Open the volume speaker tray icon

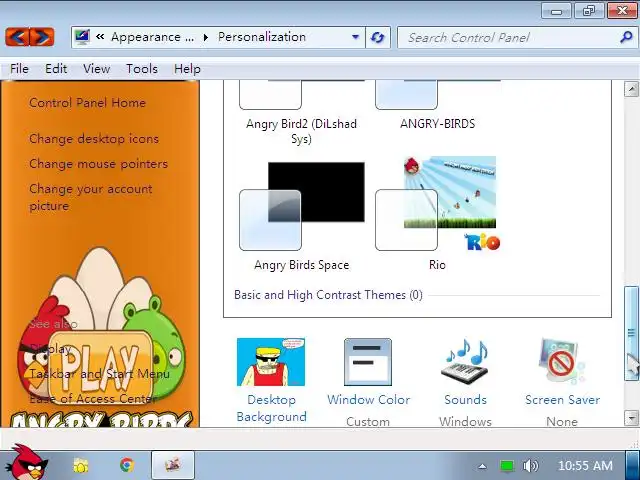[x=531, y=466]
